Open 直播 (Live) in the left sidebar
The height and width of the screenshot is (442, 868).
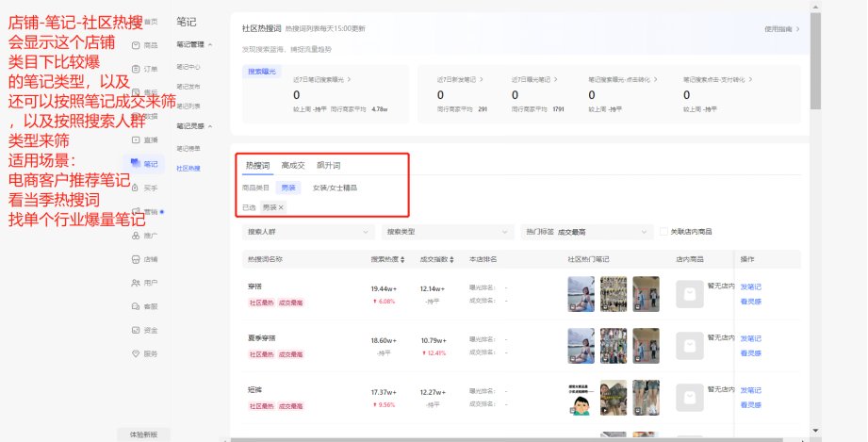[x=145, y=139]
